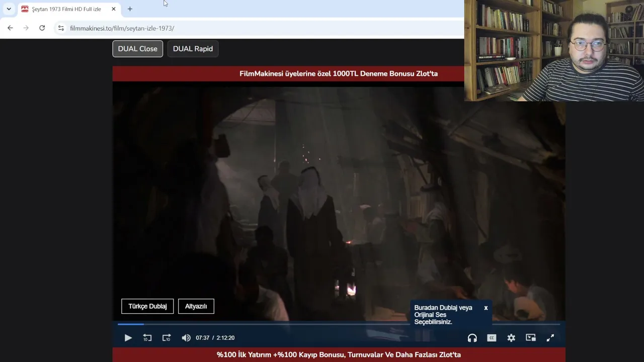Click the webcam overlay of the man
Screen dimensions: 644x362
pos(554,50)
